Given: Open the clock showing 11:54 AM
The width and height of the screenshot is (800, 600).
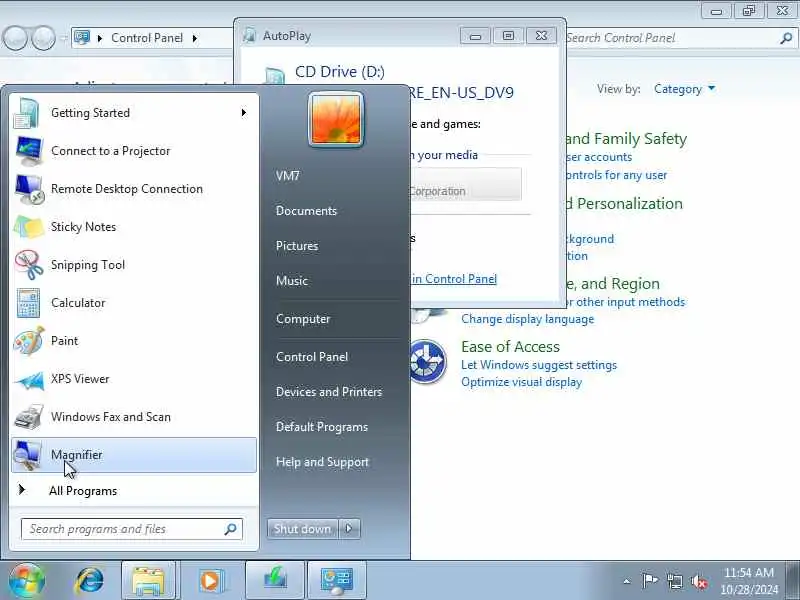Looking at the screenshot, I should click(x=749, y=581).
